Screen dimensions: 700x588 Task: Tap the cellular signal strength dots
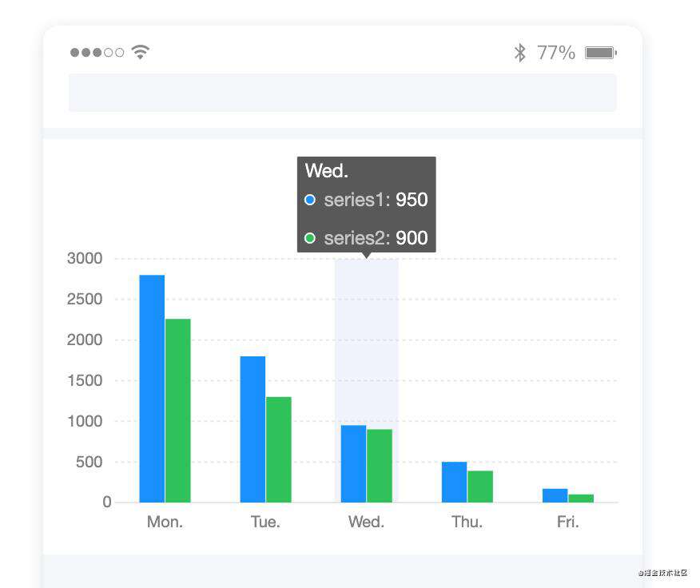(97, 53)
